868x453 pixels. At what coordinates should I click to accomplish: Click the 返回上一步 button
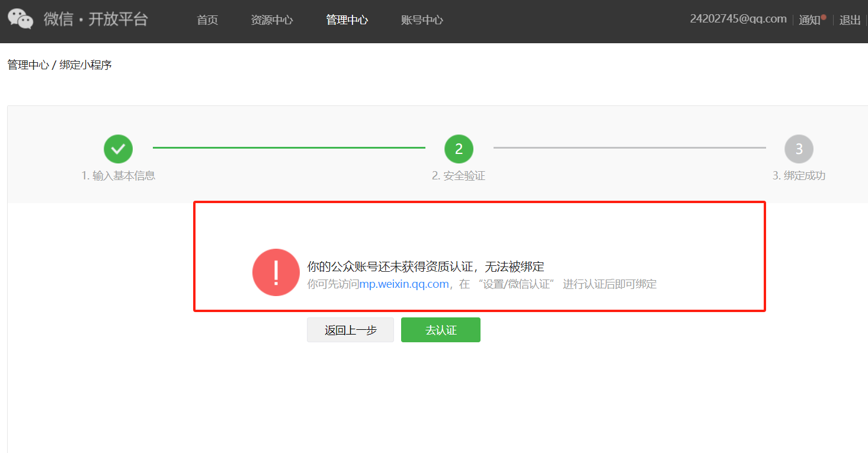tap(350, 330)
